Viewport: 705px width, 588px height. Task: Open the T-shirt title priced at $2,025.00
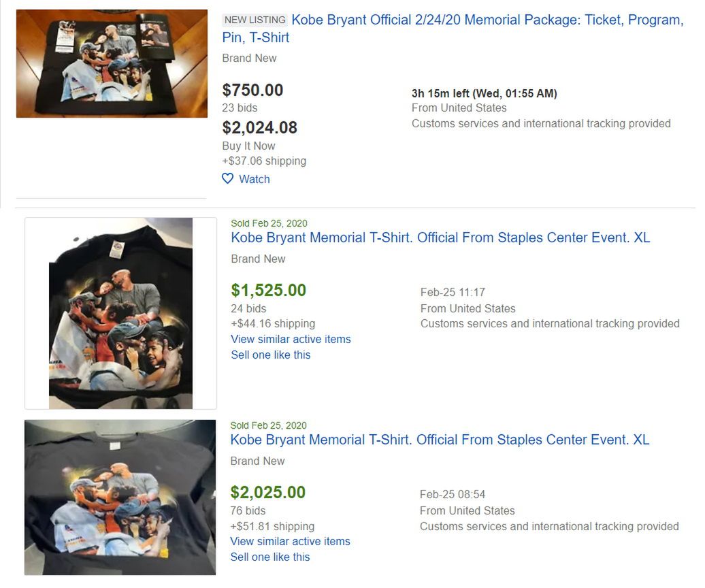pyautogui.click(x=440, y=440)
